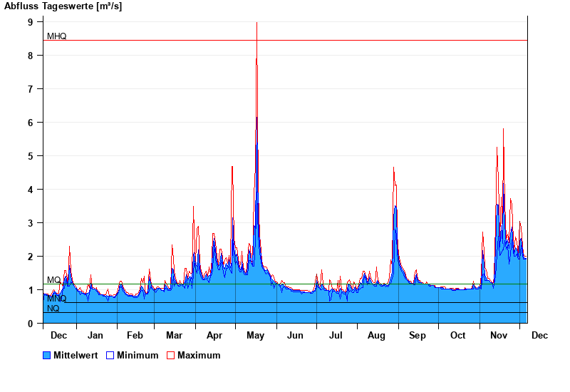Viewport: 570px width, 392px height.
Task: Select the Minimum legend label
Action: pyautogui.click(x=138, y=355)
